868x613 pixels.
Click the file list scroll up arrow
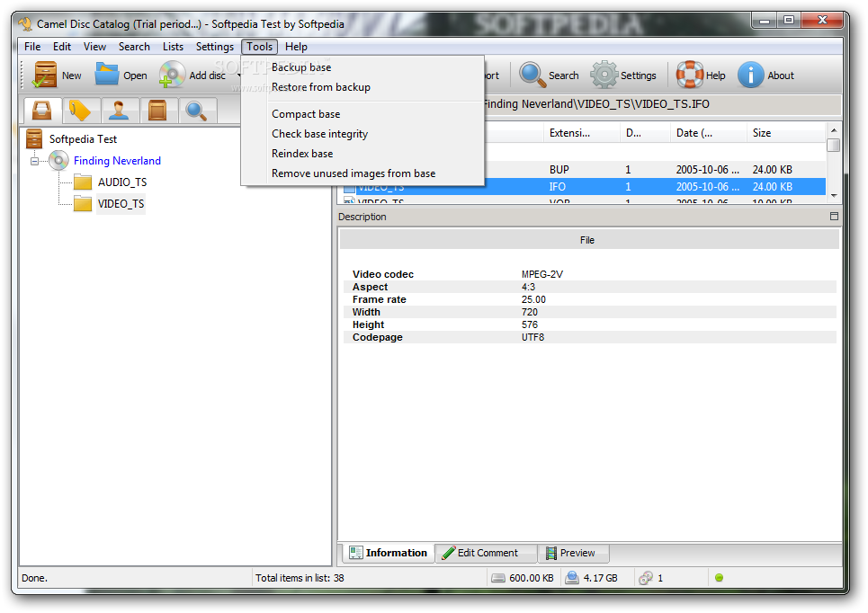click(834, 130)
